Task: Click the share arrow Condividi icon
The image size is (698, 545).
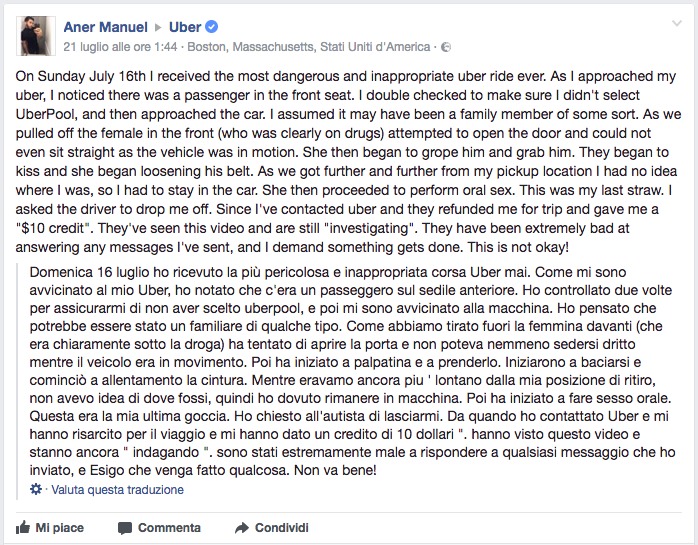Action: [x=242, y=528]
